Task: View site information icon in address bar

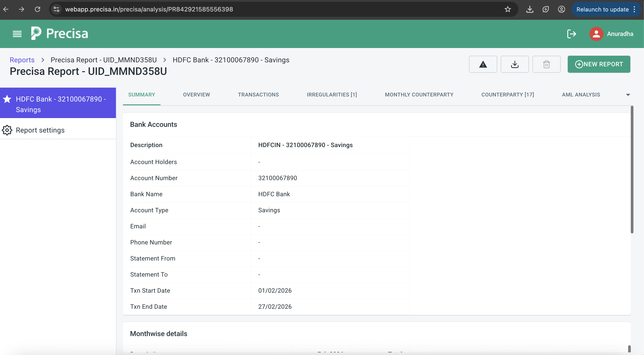Action: pos(56,9)
